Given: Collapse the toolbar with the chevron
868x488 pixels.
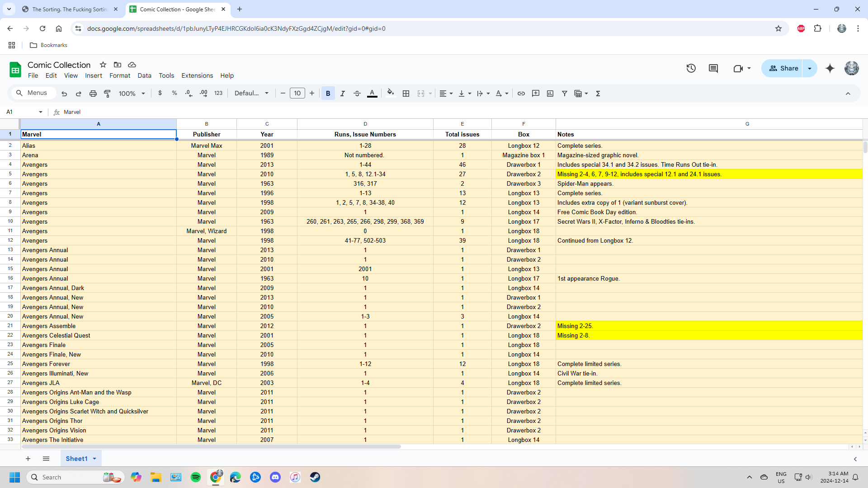Looking at the screenshot, I should coord(848,94).
